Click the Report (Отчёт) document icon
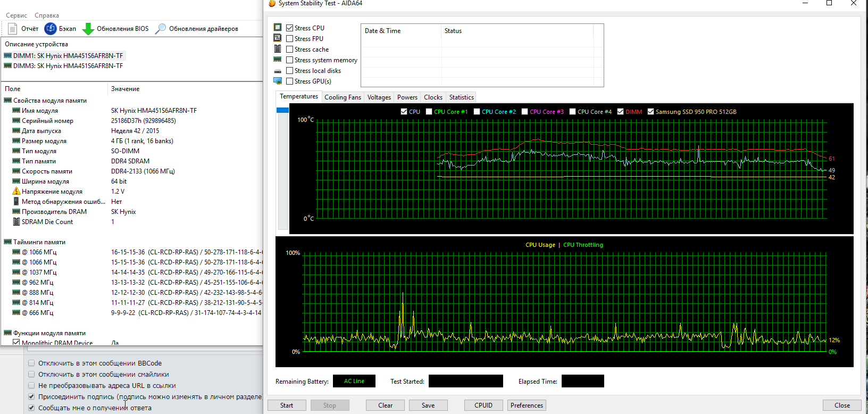Screen dimensions: 868x414 coord(13,29)
